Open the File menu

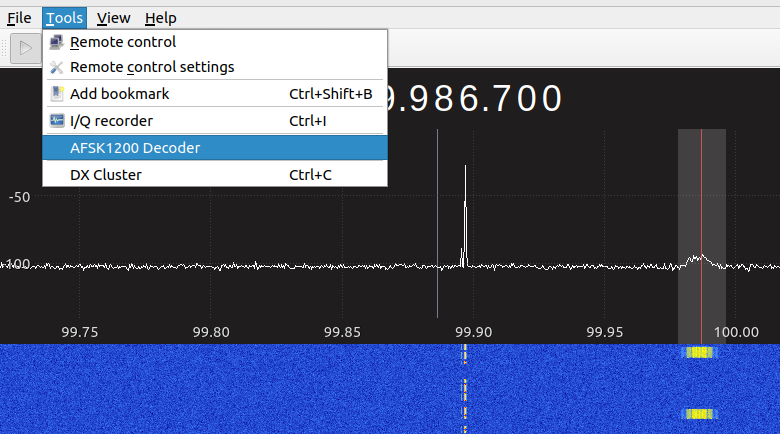click(19, 18)
